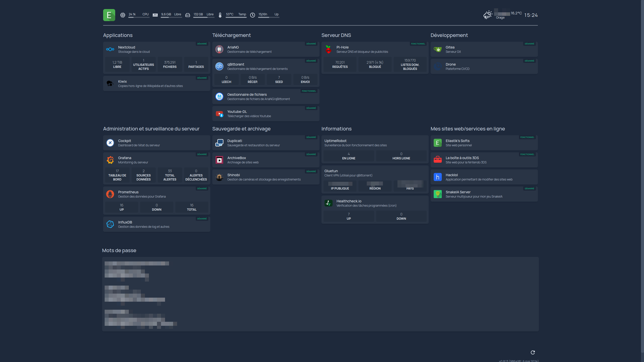
Task: Click the 16 UP Prometheus stat
Action: [x=122, y=207]
